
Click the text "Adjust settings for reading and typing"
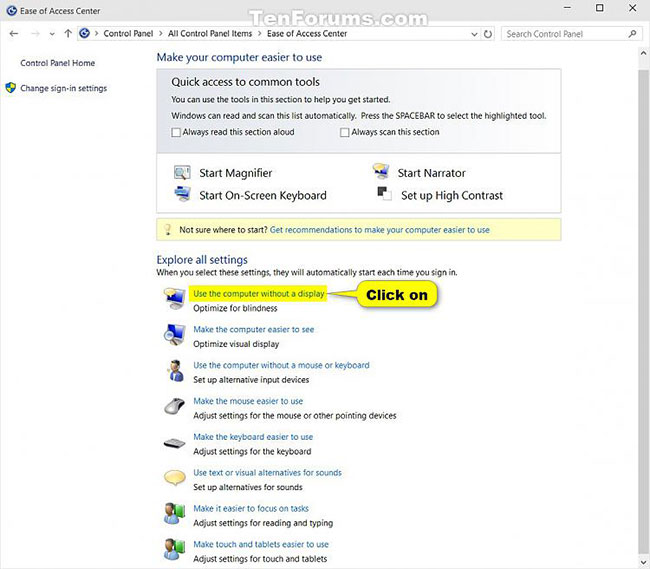tap(263, 523)
